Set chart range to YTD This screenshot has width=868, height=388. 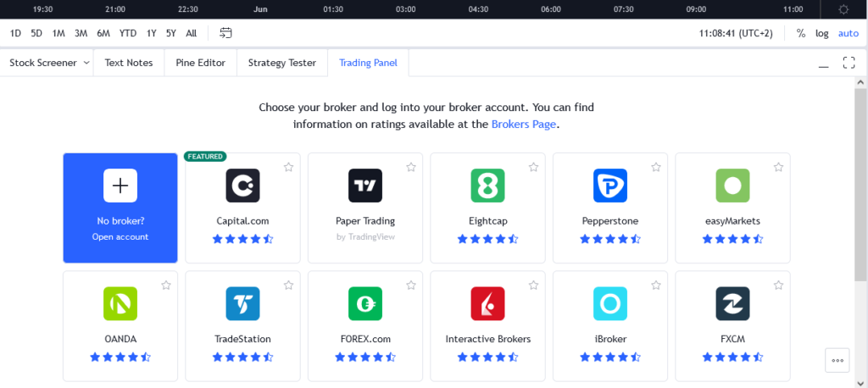click(x=128, y=33)
